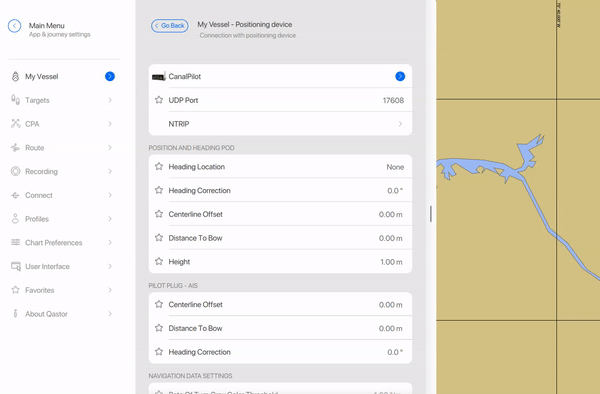Click the User Interface icon
The height and width of the screenshot is (394, 600).
point(16,266)
